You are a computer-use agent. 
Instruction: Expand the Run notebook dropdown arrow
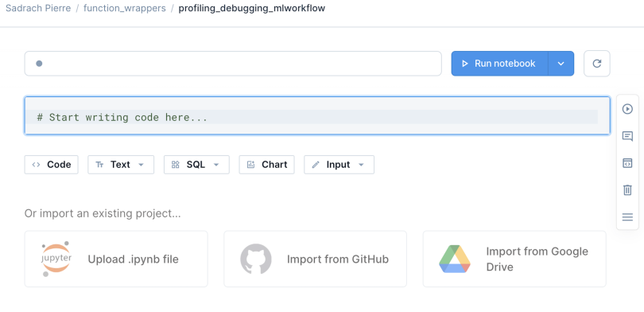tap(561, 64)
